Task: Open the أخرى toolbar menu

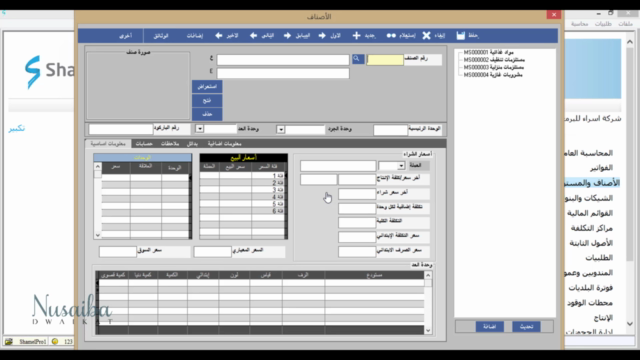Action: click(125, 36)
